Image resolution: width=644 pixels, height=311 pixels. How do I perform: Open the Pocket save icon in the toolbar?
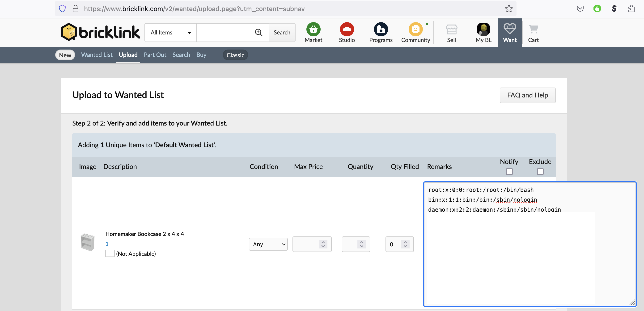(x=580, y=9)
